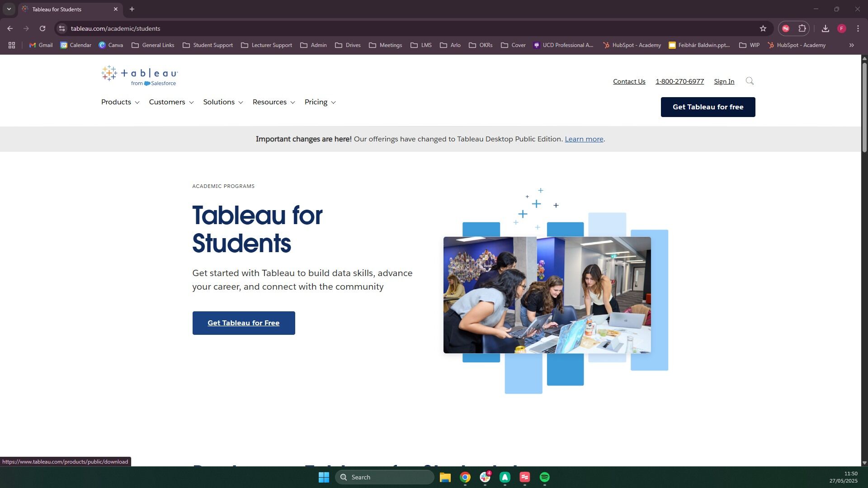Open Chrome extensions puzzle icon
Viewport: 868px width, 488px height.
click(x=802, y=28)
